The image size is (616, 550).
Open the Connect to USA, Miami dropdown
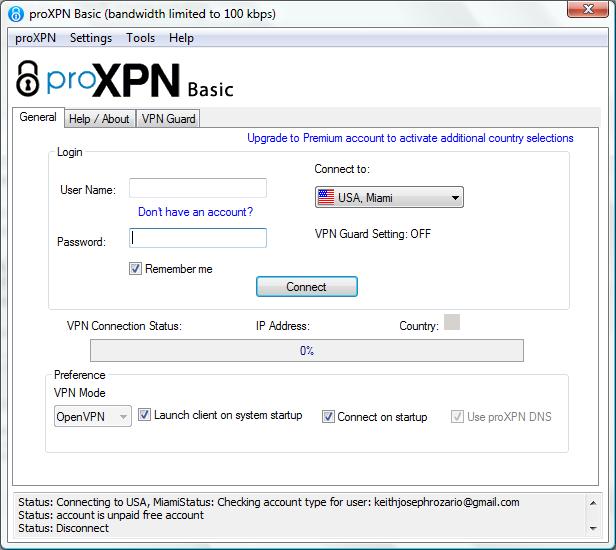[389, 197]
